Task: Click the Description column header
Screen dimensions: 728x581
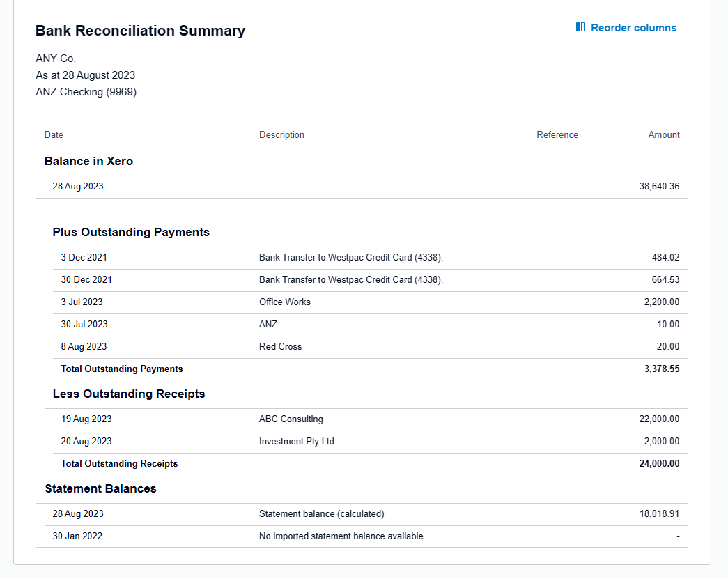Action: point(281,135)
